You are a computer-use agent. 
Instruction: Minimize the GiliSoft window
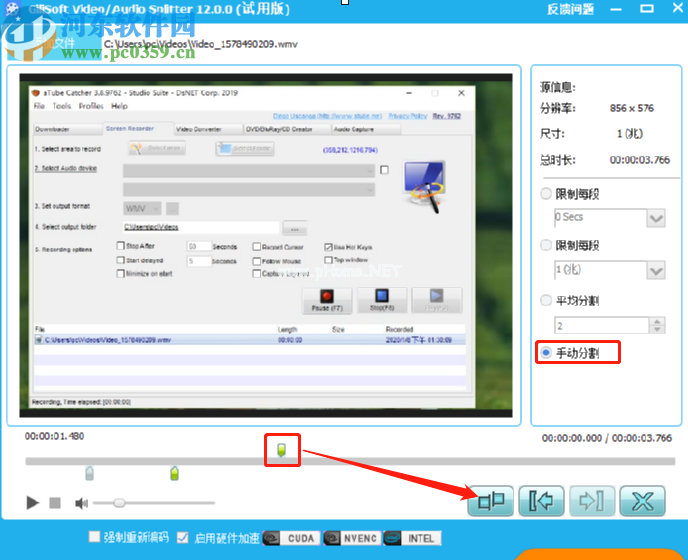(x=616, y=9)
